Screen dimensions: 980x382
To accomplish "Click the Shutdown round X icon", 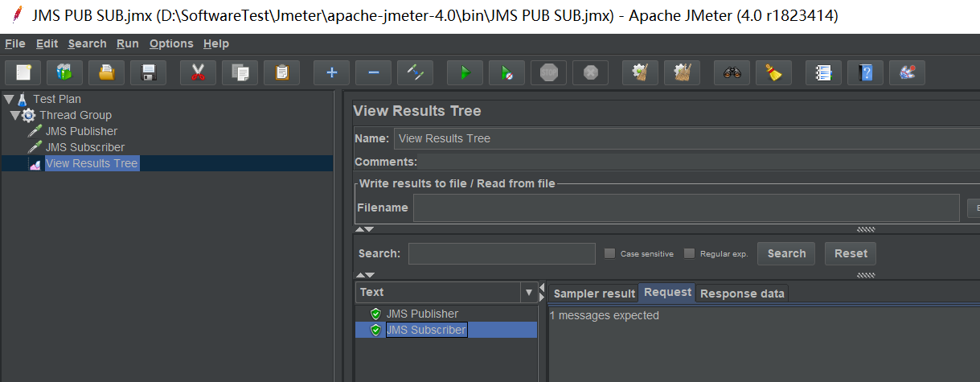I will point(590,72).
